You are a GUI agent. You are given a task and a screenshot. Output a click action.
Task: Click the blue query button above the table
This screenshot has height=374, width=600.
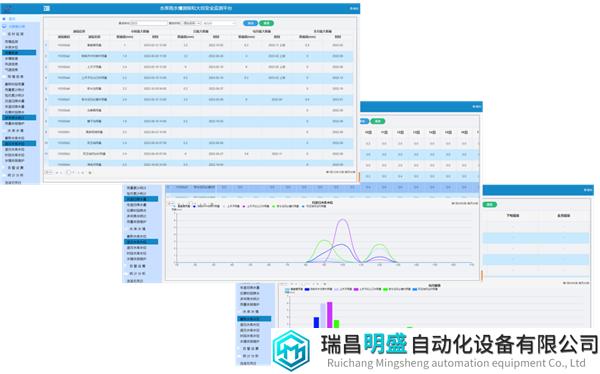250,23
